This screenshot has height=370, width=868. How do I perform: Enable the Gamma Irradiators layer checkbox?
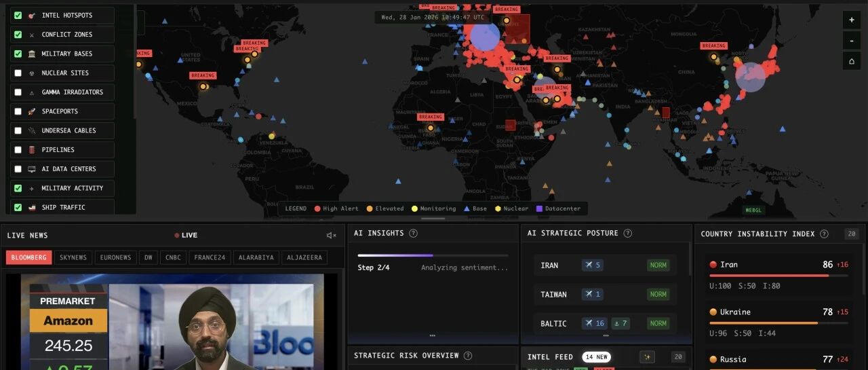(18, 92)
